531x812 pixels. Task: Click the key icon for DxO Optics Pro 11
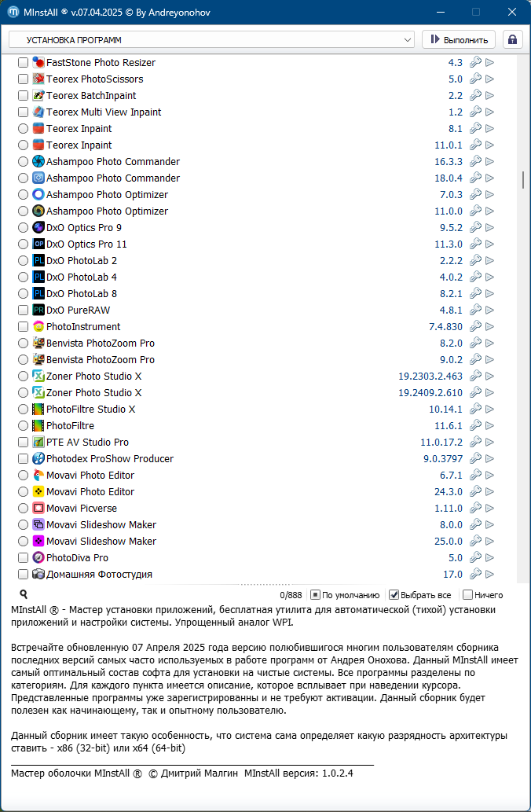click(x=476, y=244)
